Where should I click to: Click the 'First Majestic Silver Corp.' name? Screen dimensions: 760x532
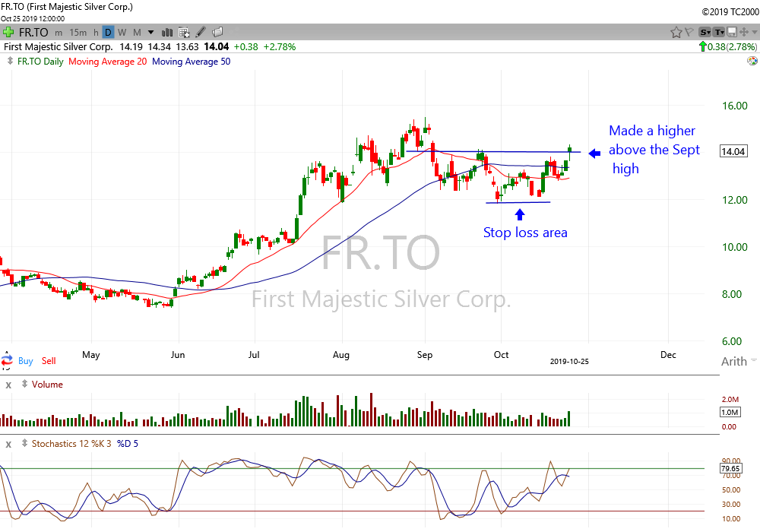point(59,46)
